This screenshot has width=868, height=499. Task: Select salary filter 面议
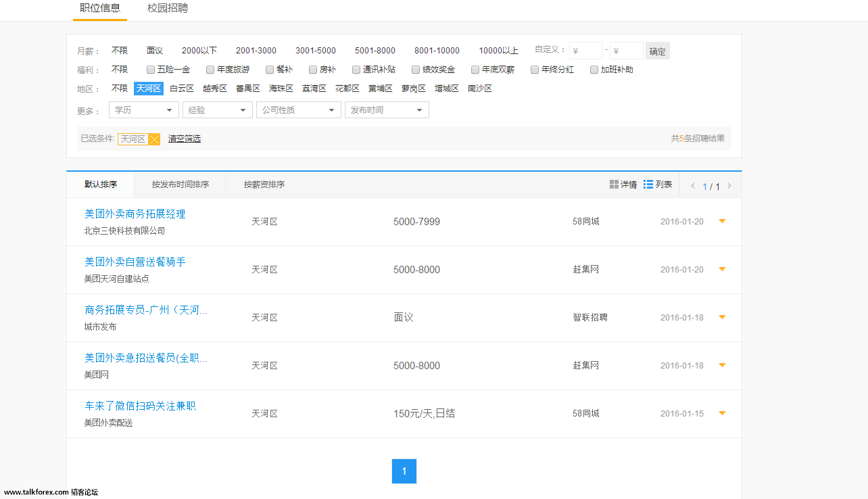coord(155,51)
